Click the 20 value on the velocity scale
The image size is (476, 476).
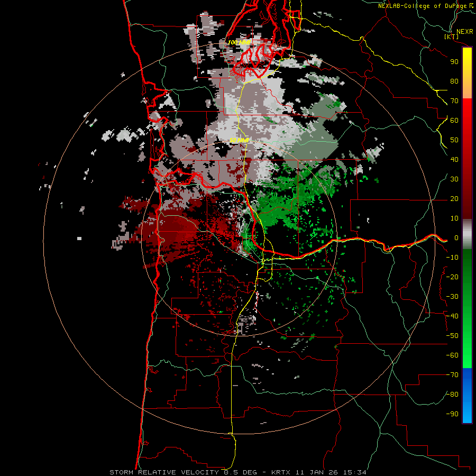click(x=454, y=198)
